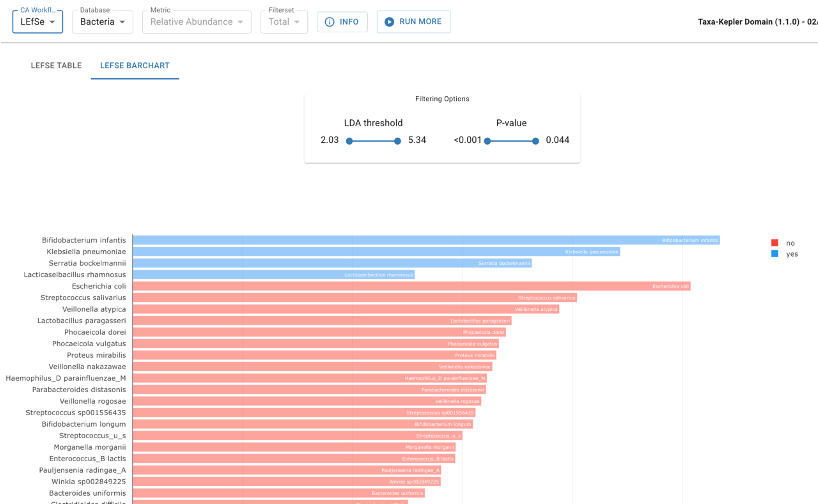Viewport: 818px width, 504px height.
Task: Click LDA threshold minimum slider handle
Action: point(349,141)
